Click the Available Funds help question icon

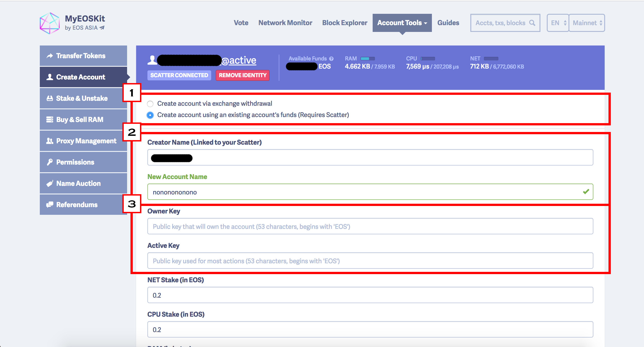coord(331,59)
